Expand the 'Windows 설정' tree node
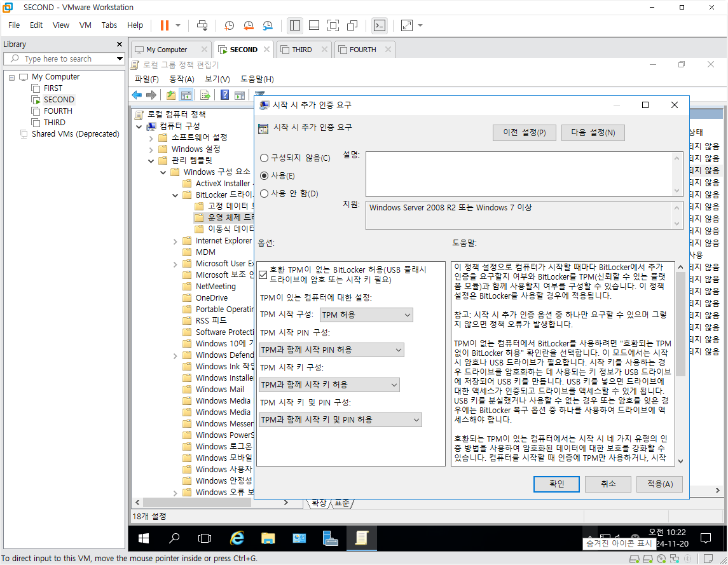Image resolution: width=728 pixels, height=565 pixels. tap(151, 149)
